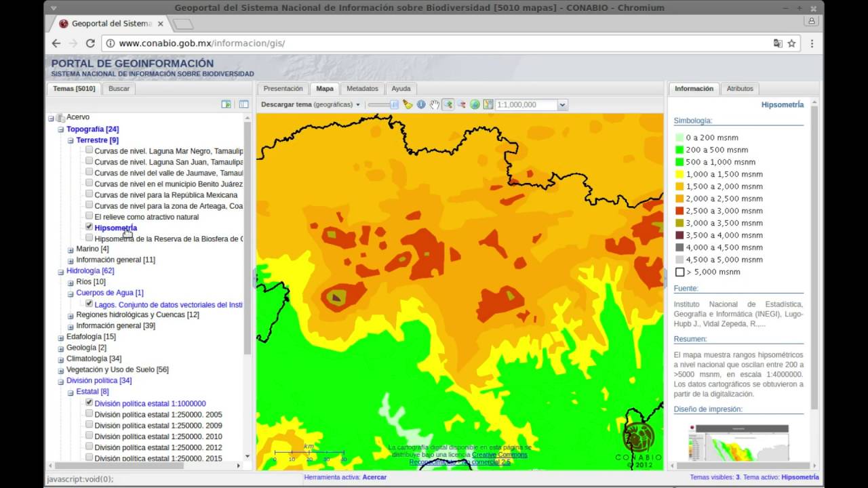Click the map legend icon beside scale box
This screenshot has height=488, width=868.
488,104
